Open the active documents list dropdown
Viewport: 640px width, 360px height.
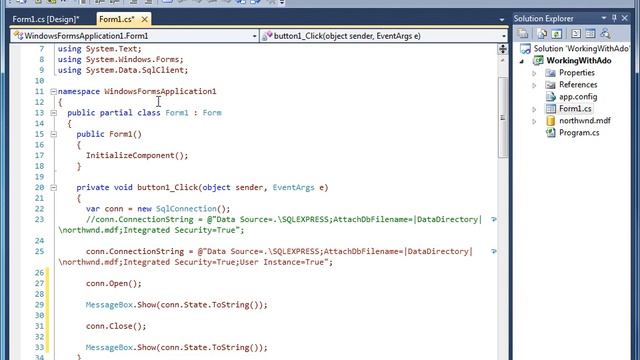click(x=502, y=19)
